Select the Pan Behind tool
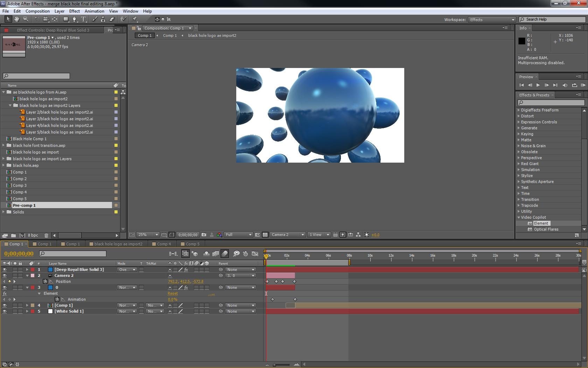This screenshot has width=588, height=368. click(55, 19)
